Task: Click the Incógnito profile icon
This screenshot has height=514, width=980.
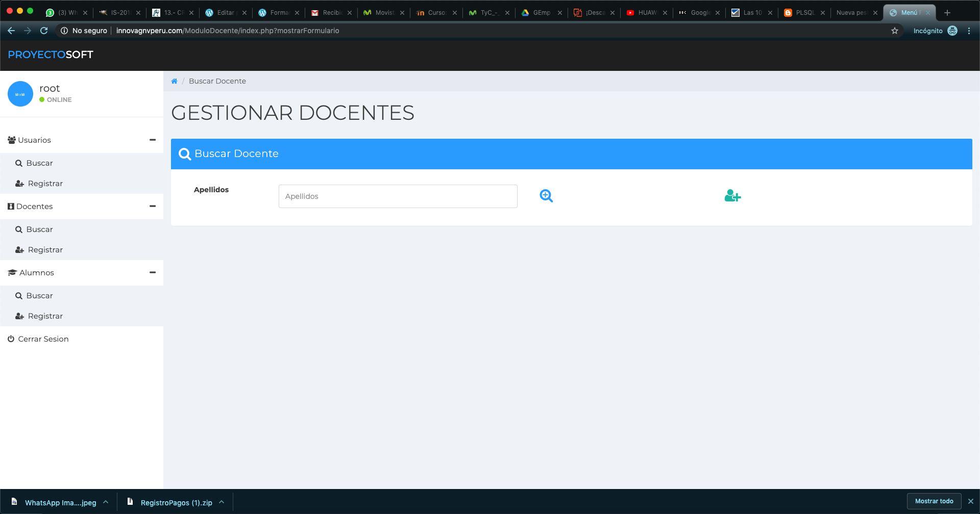Action: (x=952, y=31)
